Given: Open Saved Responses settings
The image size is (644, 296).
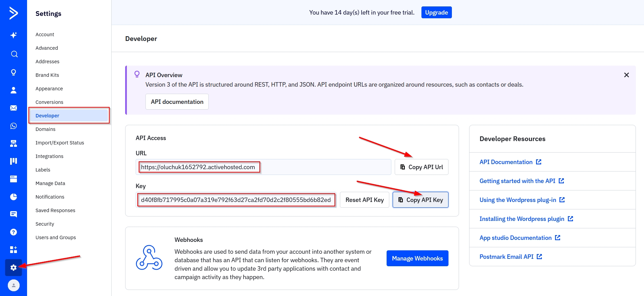Looking at the screenshot, I should (x=55, y=210).
